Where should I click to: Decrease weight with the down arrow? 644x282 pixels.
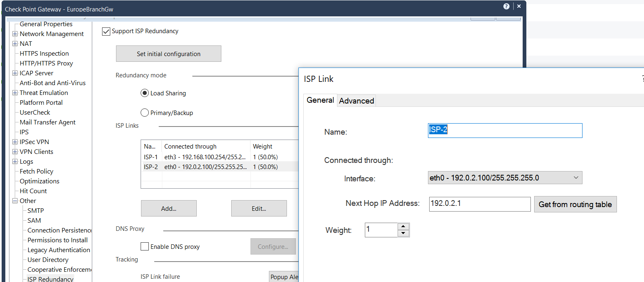tap(403, 233)
